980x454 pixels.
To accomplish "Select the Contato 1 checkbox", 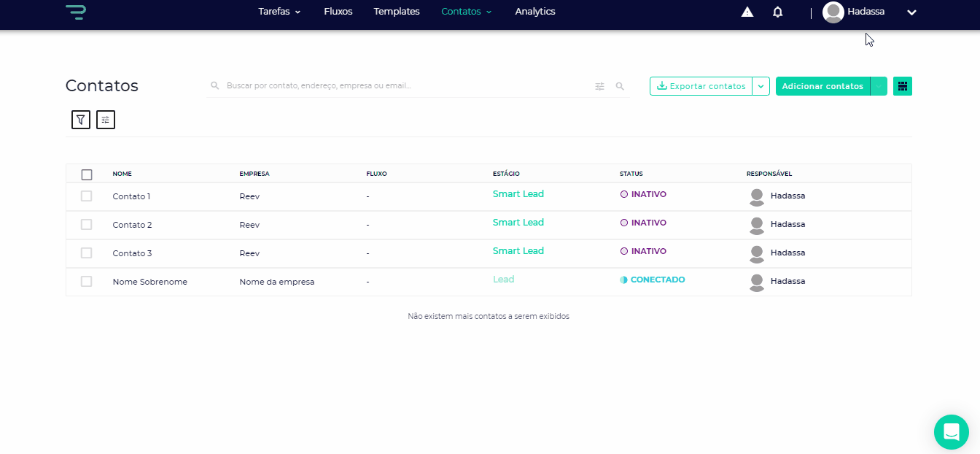I will [x=87, y=196].
